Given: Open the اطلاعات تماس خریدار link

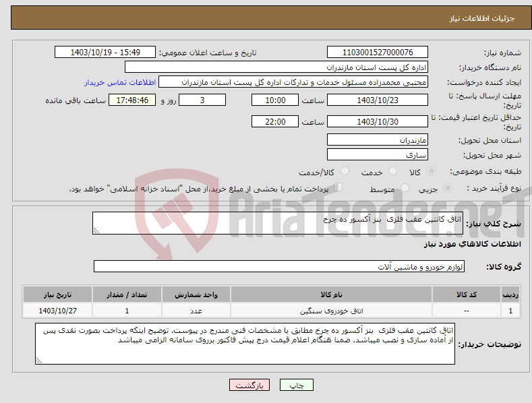Looking at the screenshot, I should pyautogui.click(x=120, y=82).
